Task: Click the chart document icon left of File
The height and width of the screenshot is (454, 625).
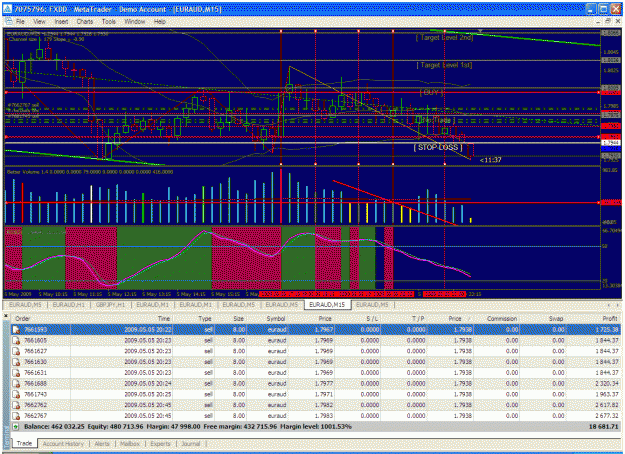Action: 9,21
